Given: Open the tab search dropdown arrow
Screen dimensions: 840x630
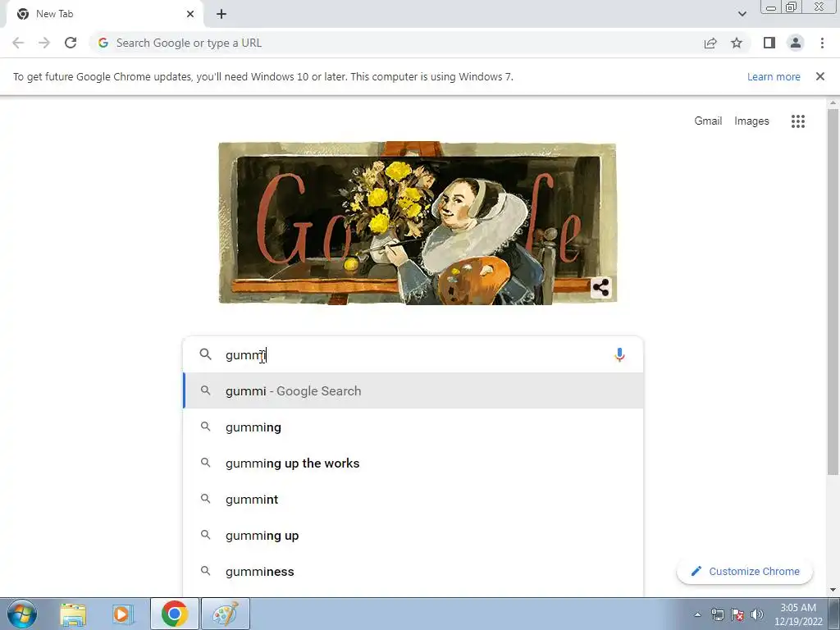Looking at the screenshot, I should 742,14.
